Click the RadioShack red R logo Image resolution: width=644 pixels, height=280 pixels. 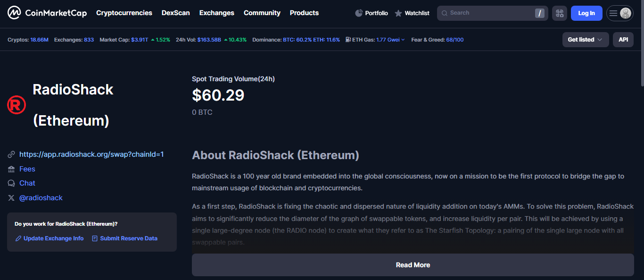pos(17,105)
